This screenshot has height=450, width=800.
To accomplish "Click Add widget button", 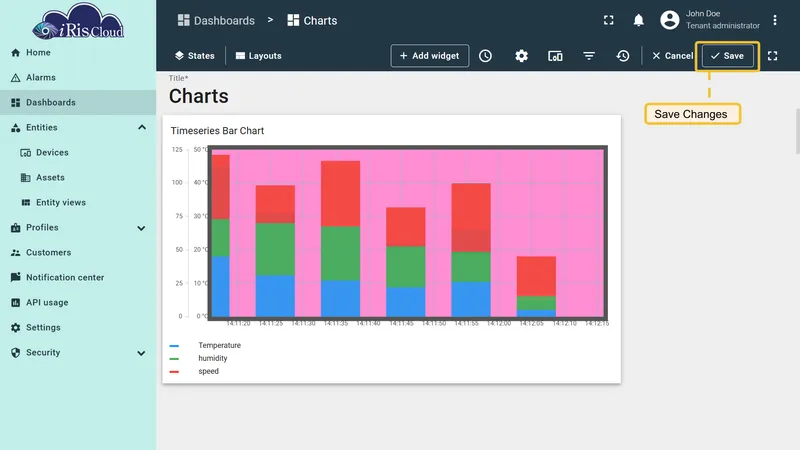I will point(430,56).
